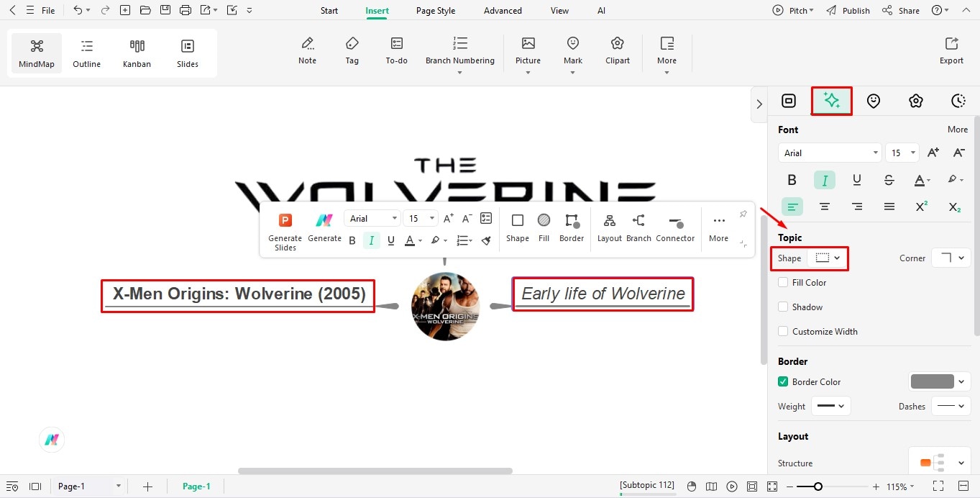Switch to Slides view

coord(188,54)
